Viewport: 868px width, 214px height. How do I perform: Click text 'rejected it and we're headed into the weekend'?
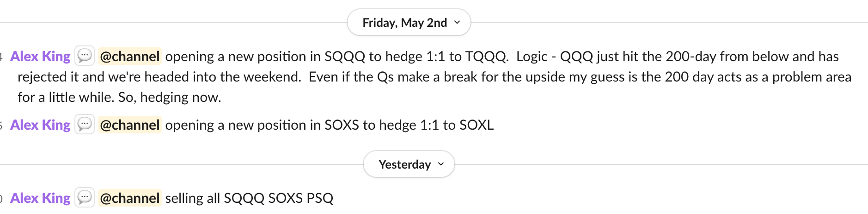pos(159,76)
